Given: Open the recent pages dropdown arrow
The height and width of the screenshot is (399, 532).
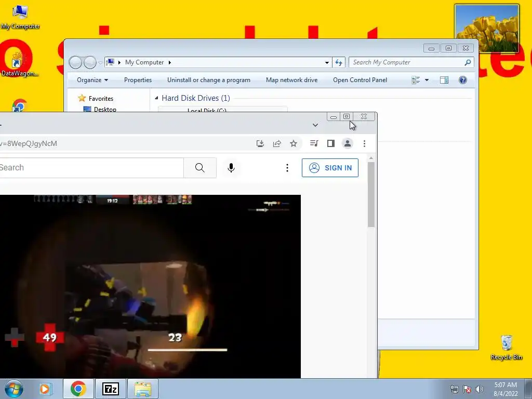Looking at the screenshot, I should click(100, 63).
